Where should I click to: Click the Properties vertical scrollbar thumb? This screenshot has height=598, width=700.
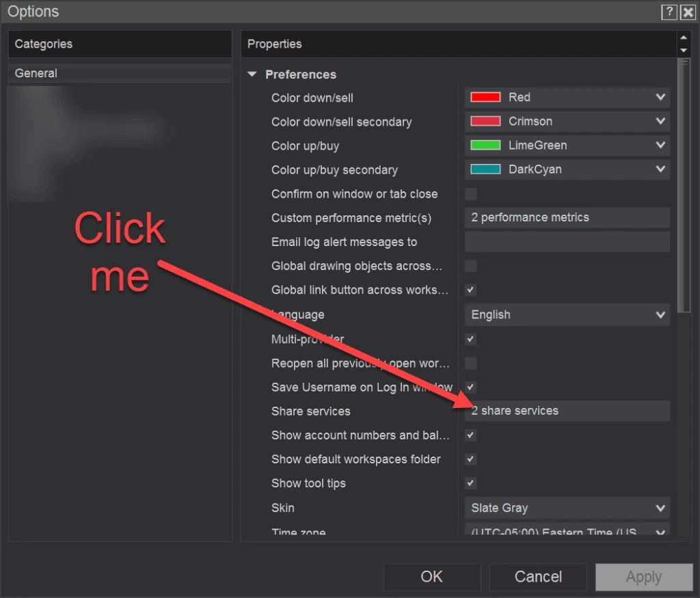point(684,186)
